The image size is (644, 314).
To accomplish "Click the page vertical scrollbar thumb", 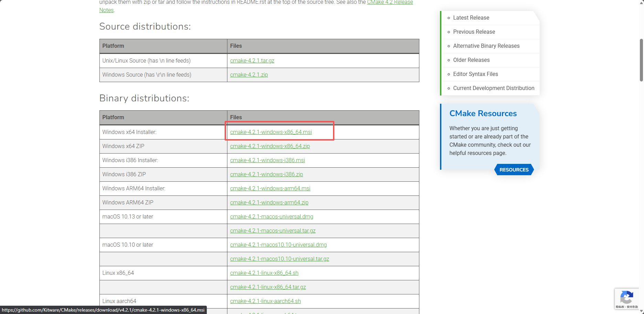I will [x=641, y=60].
